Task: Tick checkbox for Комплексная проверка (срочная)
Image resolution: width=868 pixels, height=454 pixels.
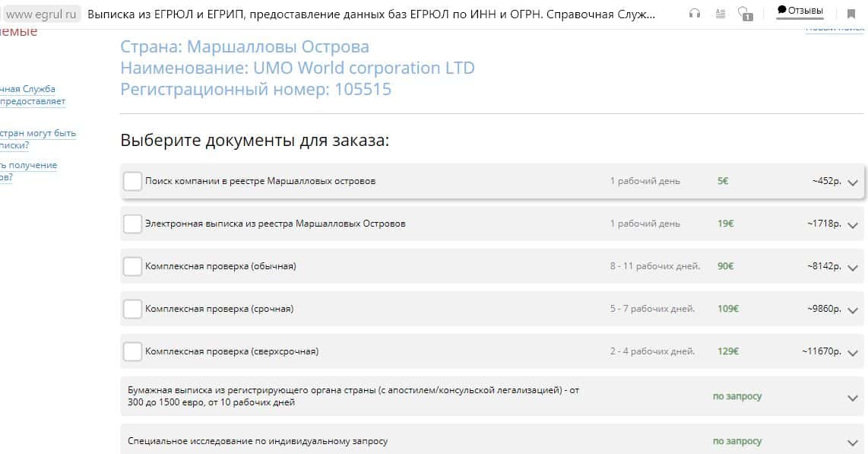Action: pyautogui.click(x=132, y=309)
